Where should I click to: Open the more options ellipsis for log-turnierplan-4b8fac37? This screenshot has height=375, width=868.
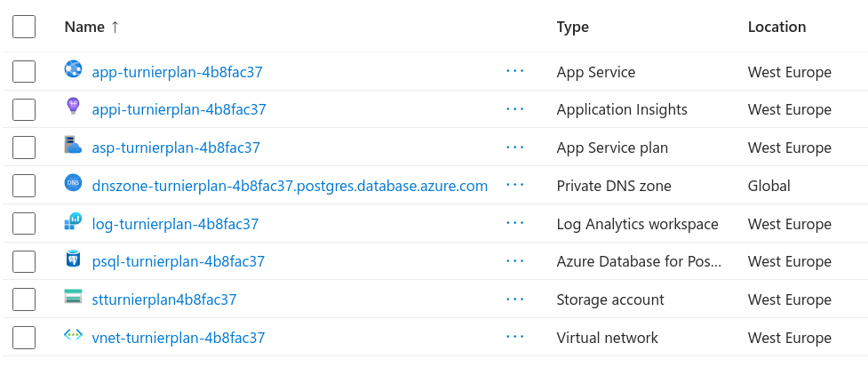click(514, 223)
